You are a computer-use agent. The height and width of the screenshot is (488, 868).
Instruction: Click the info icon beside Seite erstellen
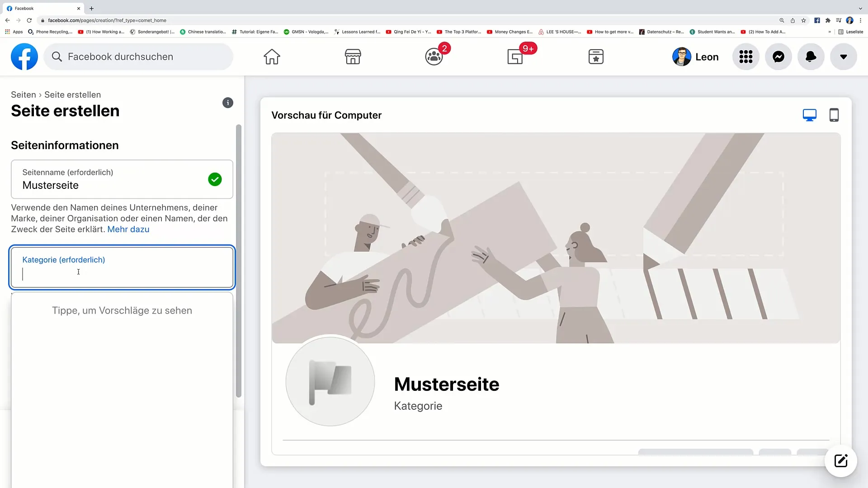228,103
